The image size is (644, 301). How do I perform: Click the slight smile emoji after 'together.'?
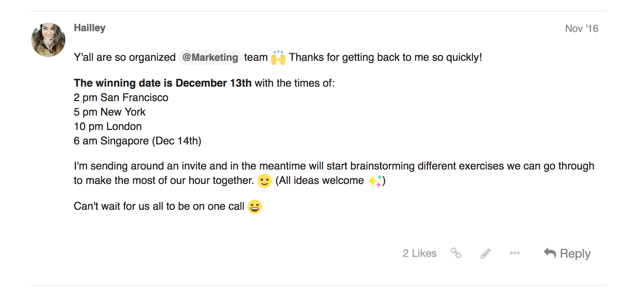(265, 181)
